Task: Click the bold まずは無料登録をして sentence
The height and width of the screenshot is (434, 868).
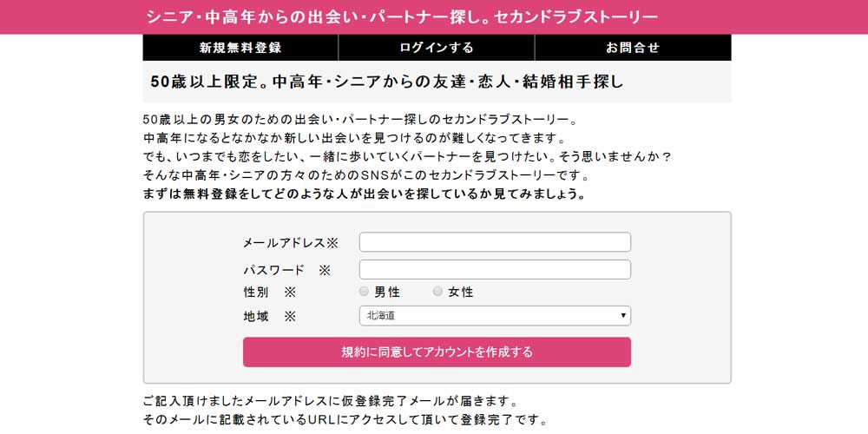Action: coord(365,194)
